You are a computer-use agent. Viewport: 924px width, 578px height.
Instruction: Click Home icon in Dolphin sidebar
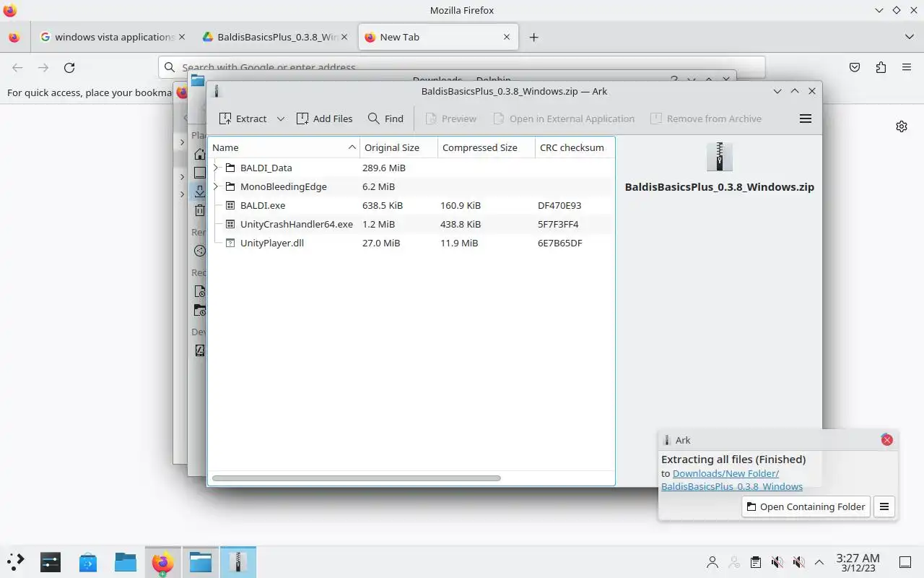[200, 154]
